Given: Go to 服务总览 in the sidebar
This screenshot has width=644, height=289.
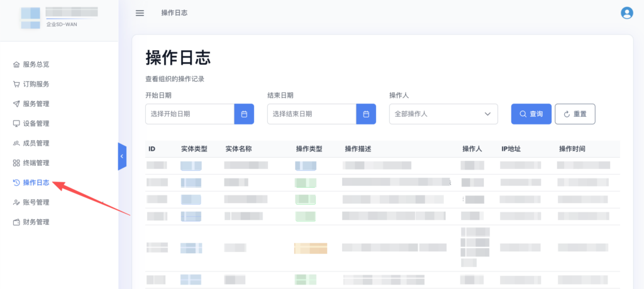Looking at the screenshot, I should click(36, 64).
